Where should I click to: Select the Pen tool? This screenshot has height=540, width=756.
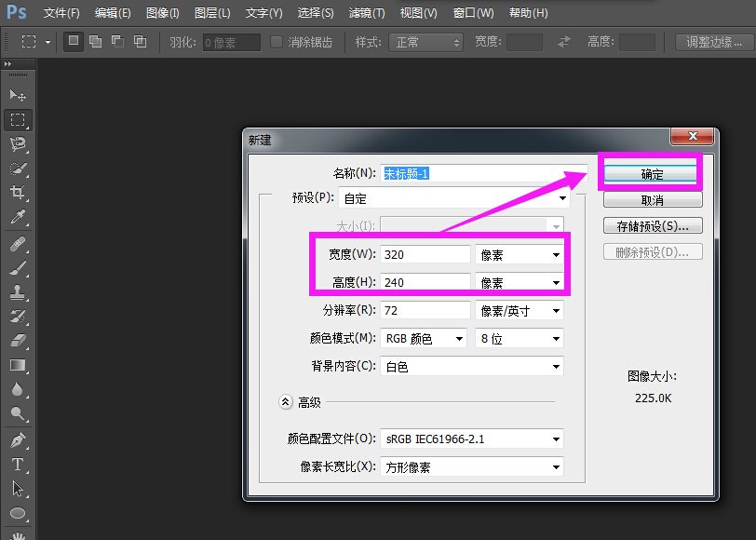click(x=19, y=439)
